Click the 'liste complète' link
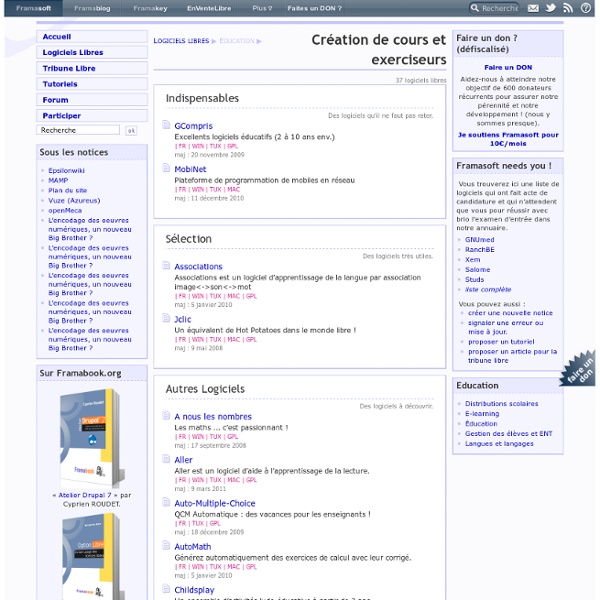600x600 pixels. point(488,289)
